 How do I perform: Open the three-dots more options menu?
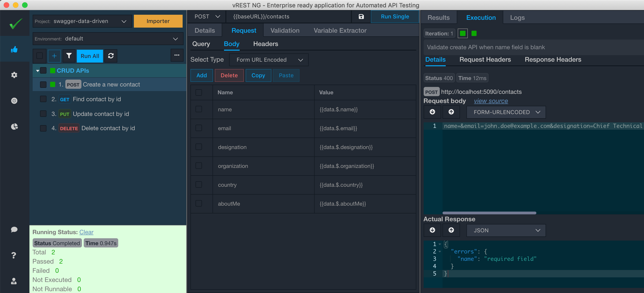177,55
